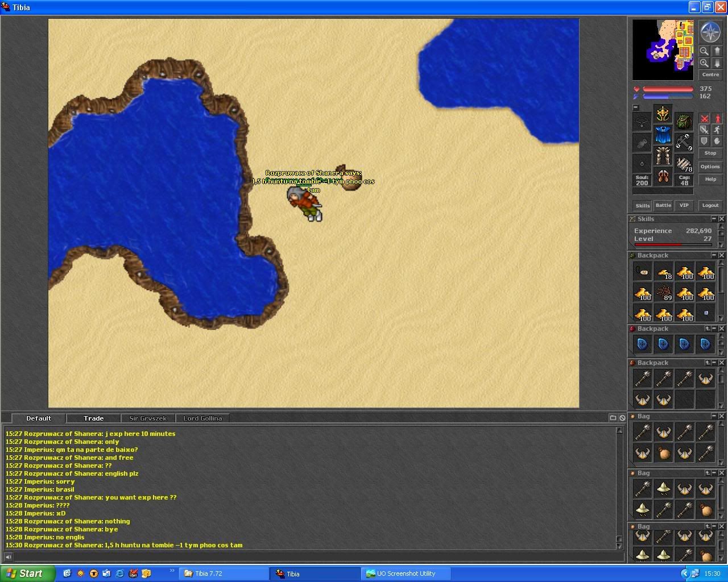This screenshot has height=582, width=728.
Task: Open the Lord Gollina private chat tab
Action: (202, 418)
